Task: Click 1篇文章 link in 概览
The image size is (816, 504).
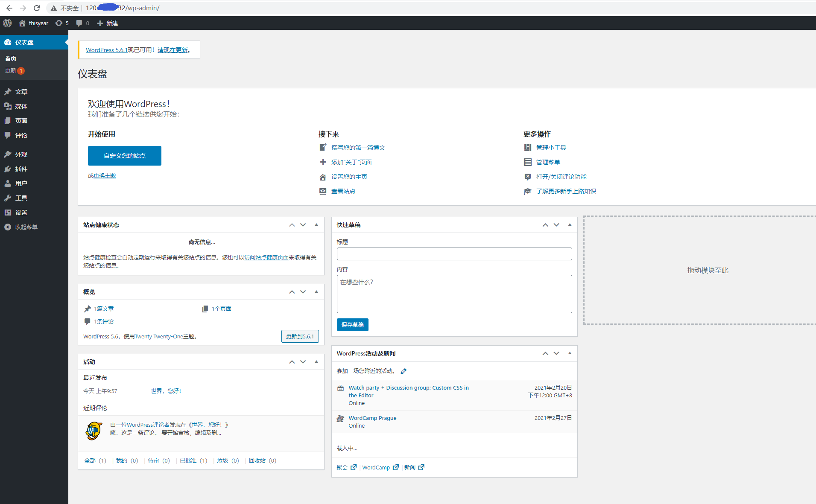Action: click(x=104, y=309)
